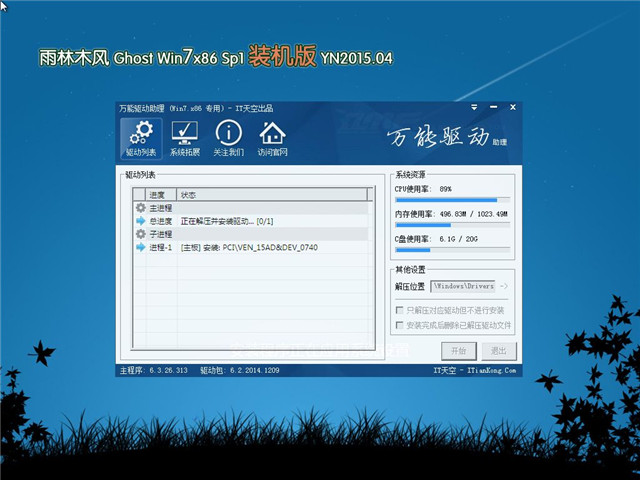640x480 pixels.
Task: Click the 解压位置 path input field
Action: click(463, 286)
